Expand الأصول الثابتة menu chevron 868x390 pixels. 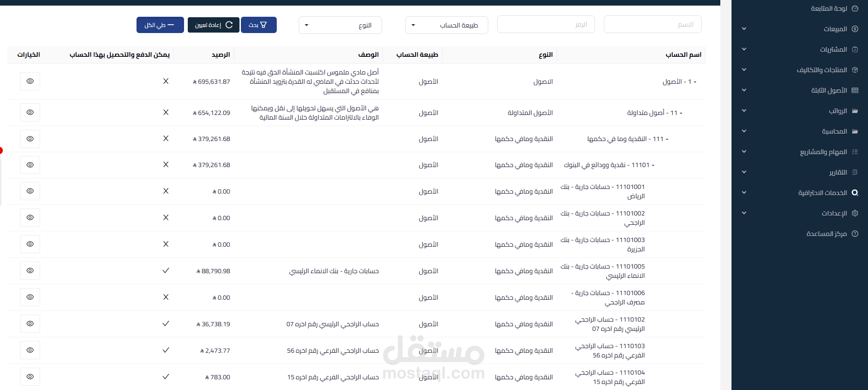744,90
